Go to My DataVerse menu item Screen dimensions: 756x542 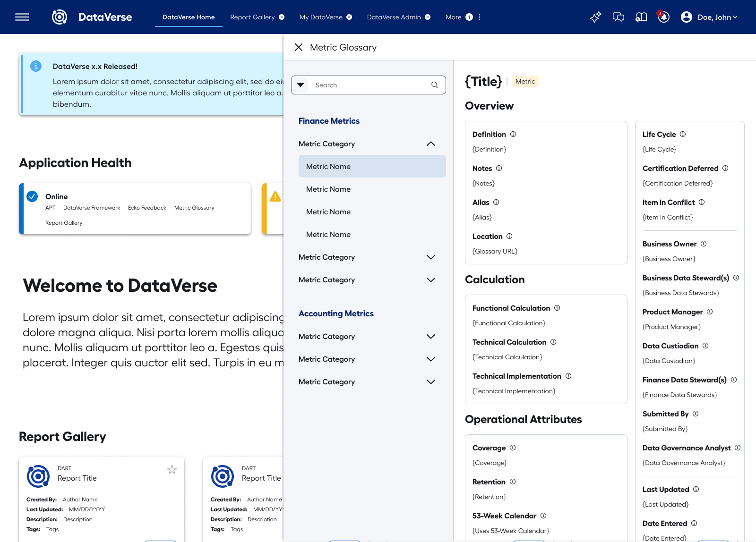tap(321, 17)
